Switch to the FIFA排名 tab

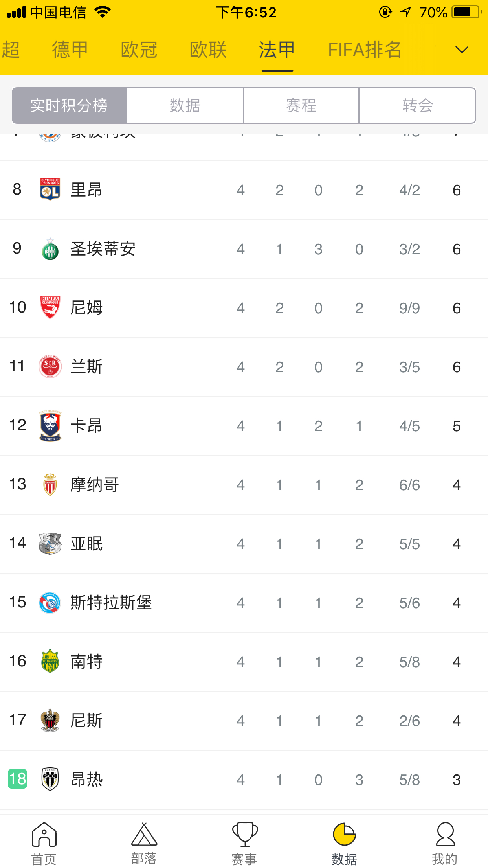[x=365, y=50]
